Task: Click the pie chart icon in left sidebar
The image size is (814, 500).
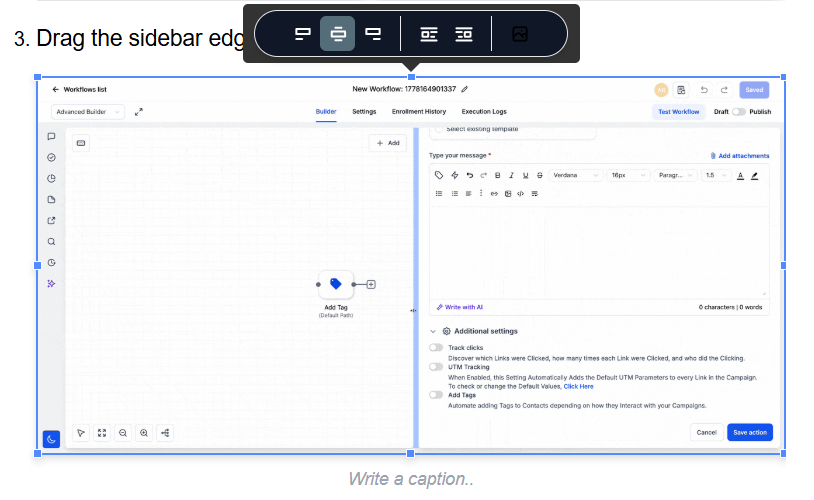Action: (x=51, y=179)
